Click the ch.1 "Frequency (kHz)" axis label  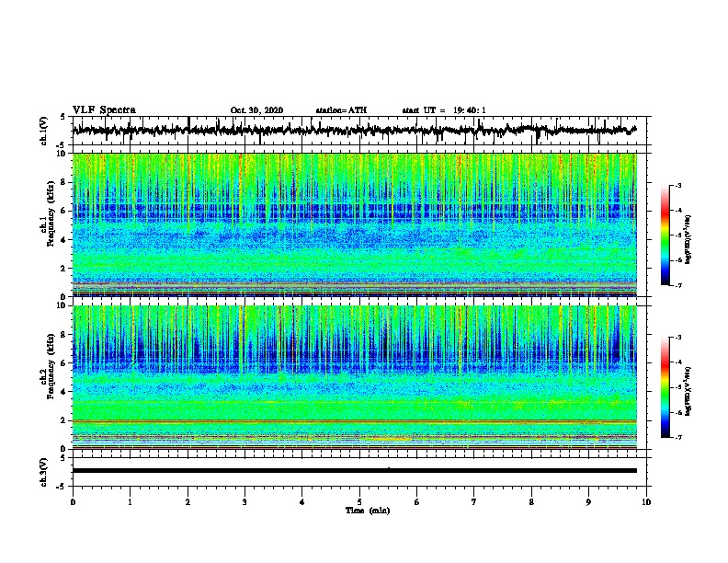point(51,214)
